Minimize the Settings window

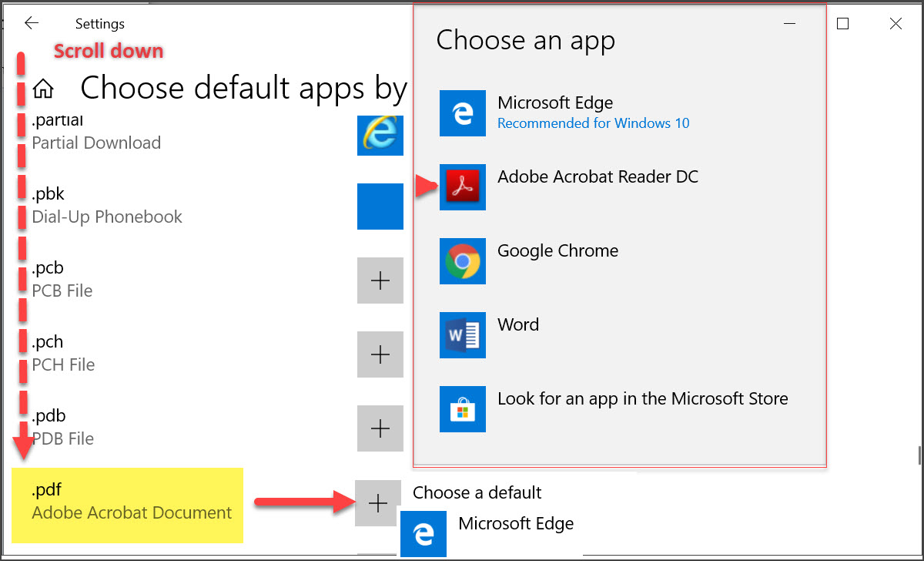coord(790,24)
